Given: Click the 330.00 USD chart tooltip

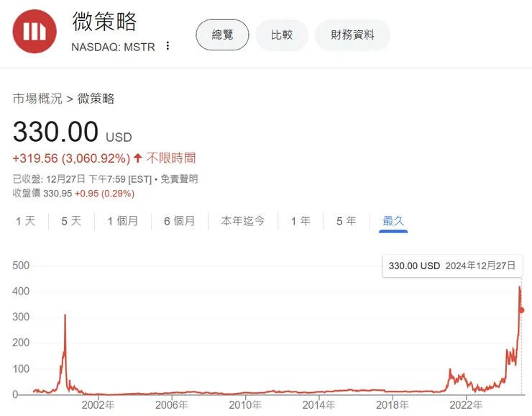Looking at the screenshot, I should coord(452,266).
